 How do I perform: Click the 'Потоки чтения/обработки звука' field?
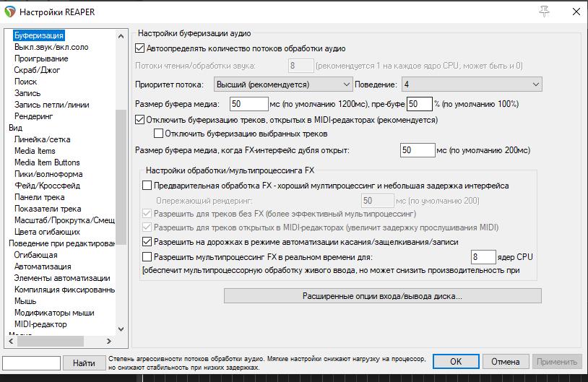click(x=301, y=66)
